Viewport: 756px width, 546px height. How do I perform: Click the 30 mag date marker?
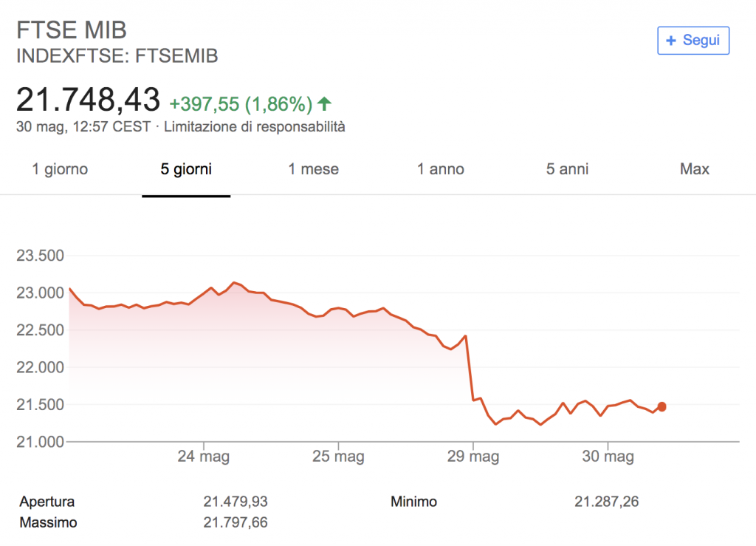608,457
